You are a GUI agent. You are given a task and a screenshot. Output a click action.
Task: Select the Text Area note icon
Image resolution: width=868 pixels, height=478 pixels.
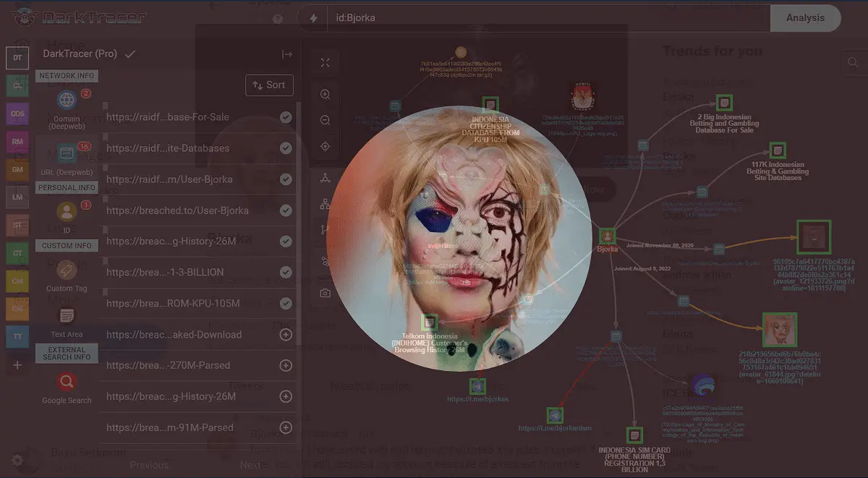point(67,316)
